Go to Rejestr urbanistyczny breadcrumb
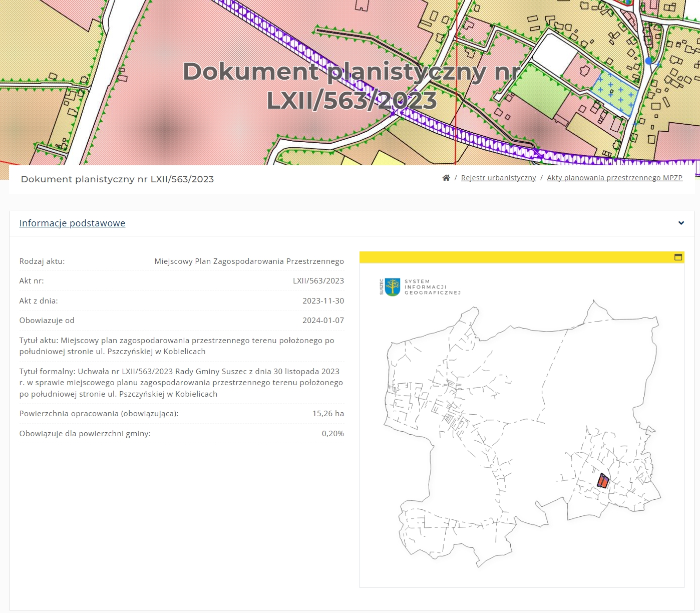700x613 pixels. (x=498, y=178)
